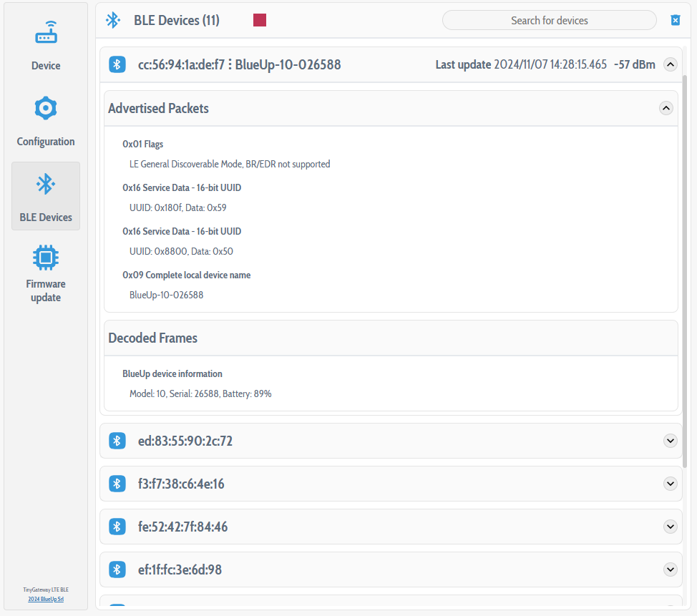The height and width of the screenshot is (616, 697).
Task: Click the Bluetooth icon for ed:83:55:90:2c:72
Action: pos(117,441)
